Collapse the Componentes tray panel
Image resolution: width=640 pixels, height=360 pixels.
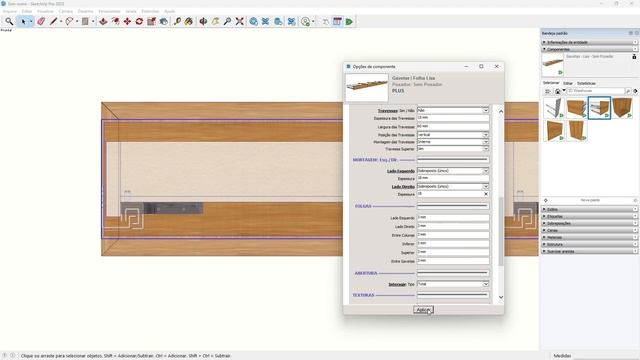click(x=590, y=49)
